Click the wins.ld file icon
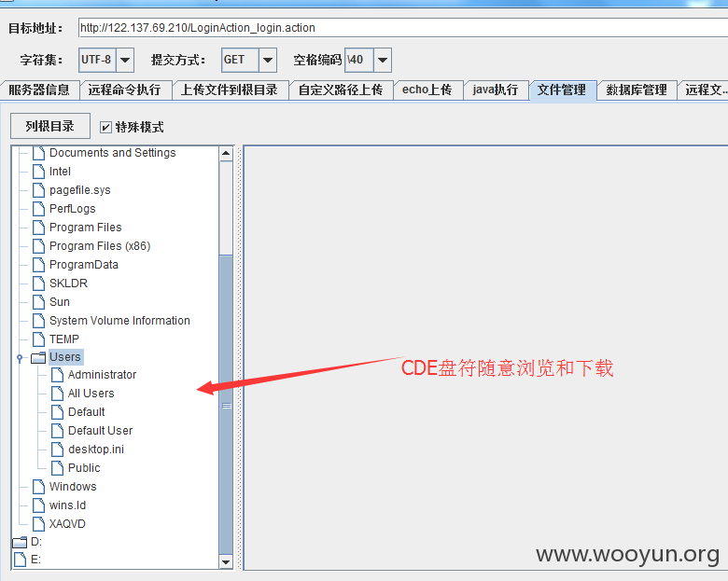728x581 pixels. (x=39, y=505)
